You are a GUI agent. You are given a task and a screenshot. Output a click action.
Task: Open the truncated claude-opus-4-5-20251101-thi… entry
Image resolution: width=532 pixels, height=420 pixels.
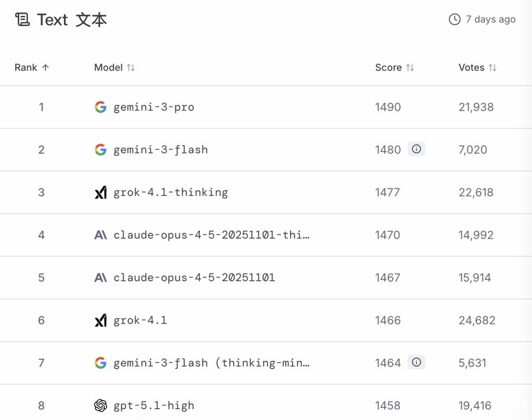(x=211, y=235)
